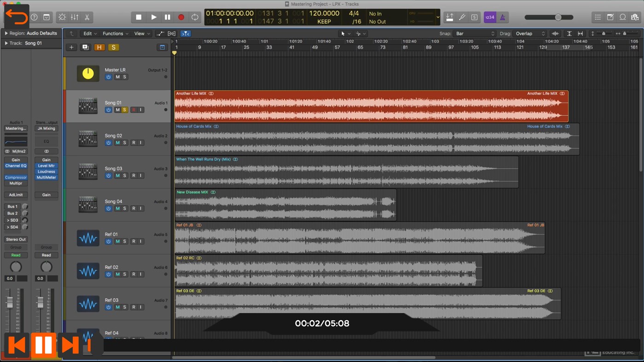Open the Edit menu in Tracks area
This screenshot has width=644, height=362.
90,34
